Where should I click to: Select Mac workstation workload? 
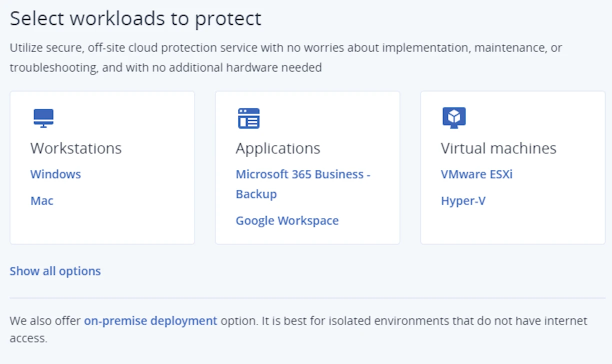pyautogui.click(x=42, y=201)
